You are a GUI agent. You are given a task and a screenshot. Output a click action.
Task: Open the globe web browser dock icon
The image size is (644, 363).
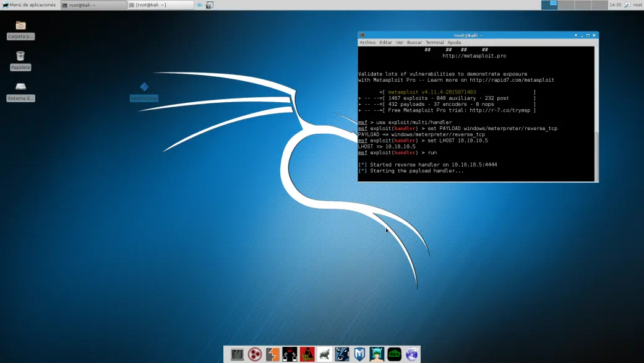click(x=411, y=354)
